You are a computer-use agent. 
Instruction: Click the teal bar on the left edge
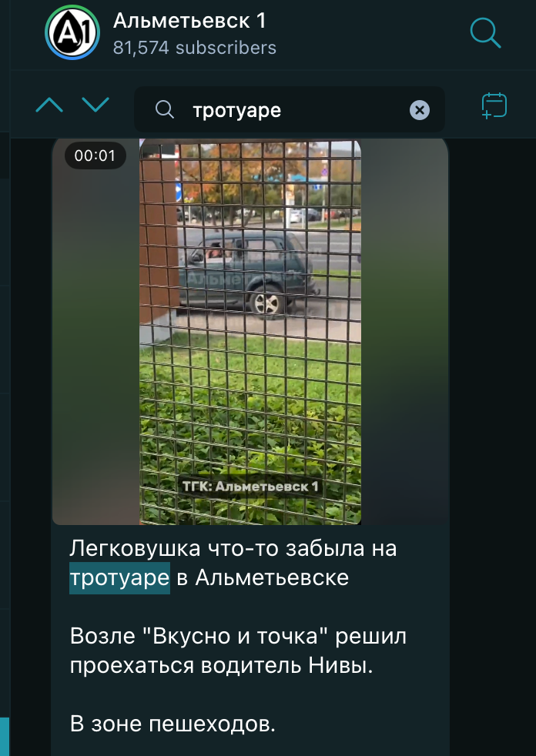[x=5, y=737]
